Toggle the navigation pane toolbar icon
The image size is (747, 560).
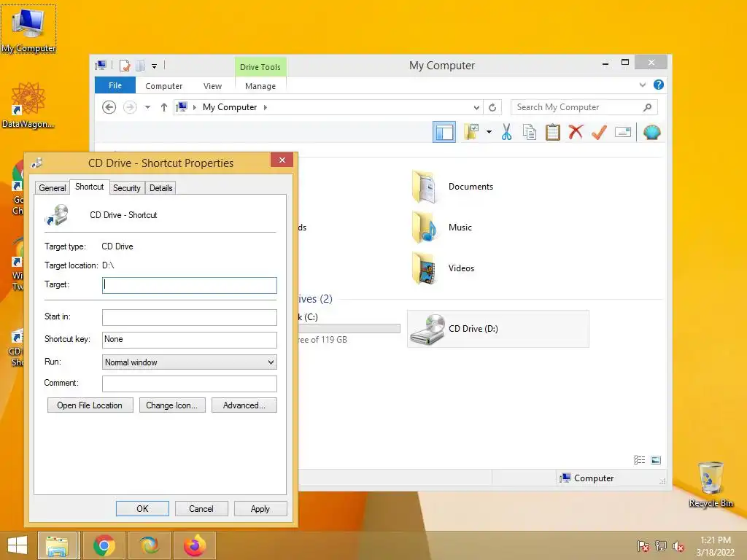tap(444, 132)
